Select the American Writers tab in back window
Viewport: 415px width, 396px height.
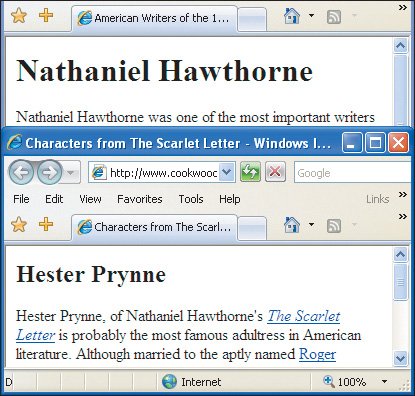tap(154, 18)
